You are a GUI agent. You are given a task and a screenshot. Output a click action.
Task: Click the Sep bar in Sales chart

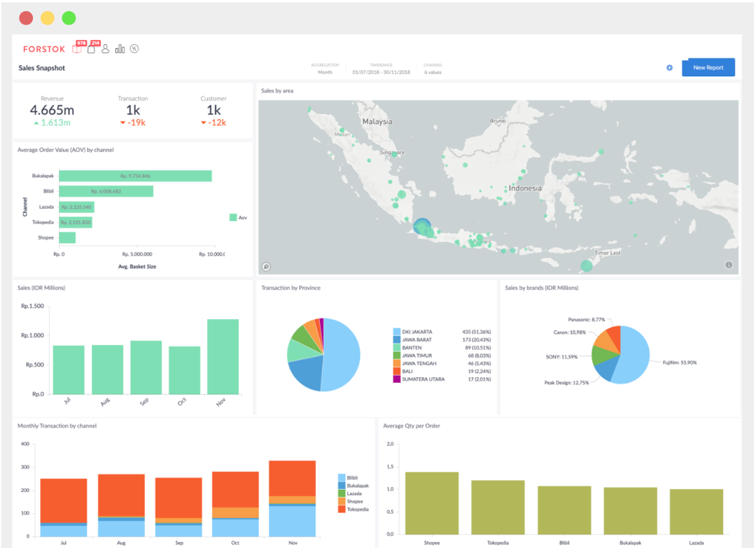point(146,367)
